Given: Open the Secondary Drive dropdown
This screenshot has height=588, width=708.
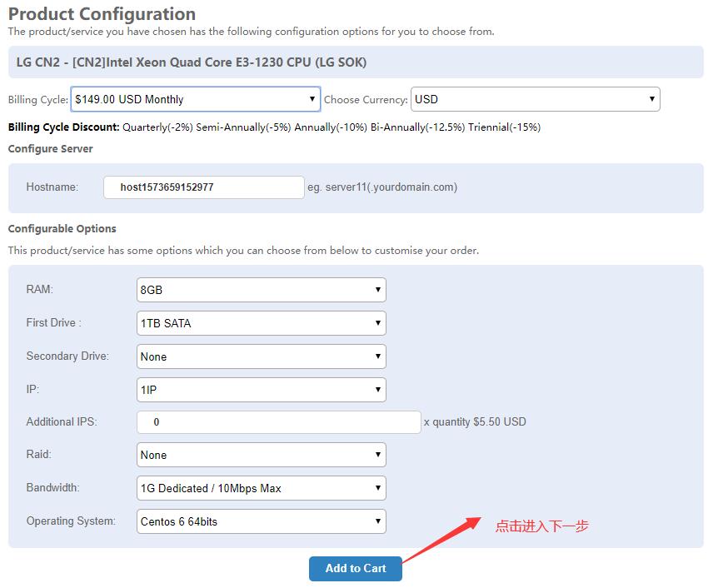Looking at the screenshot, I should [x=261, y=356].
